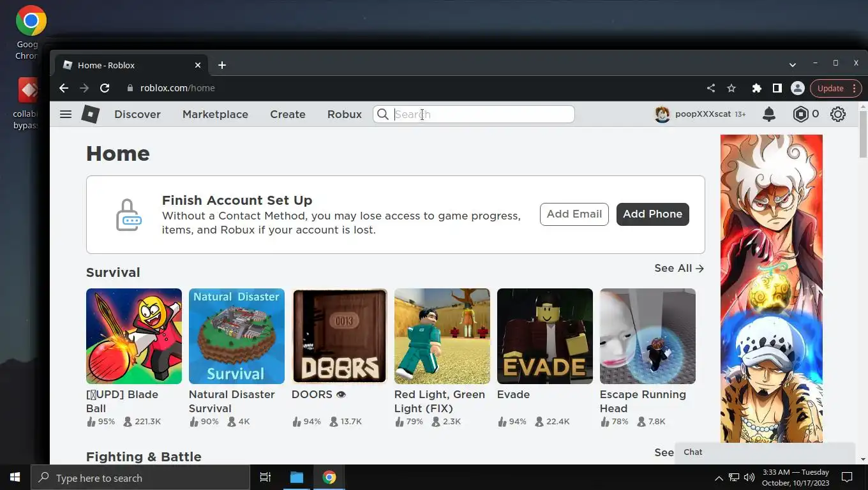Open the Discover page
Screen dimensions: 868x490
pos(137,114)
